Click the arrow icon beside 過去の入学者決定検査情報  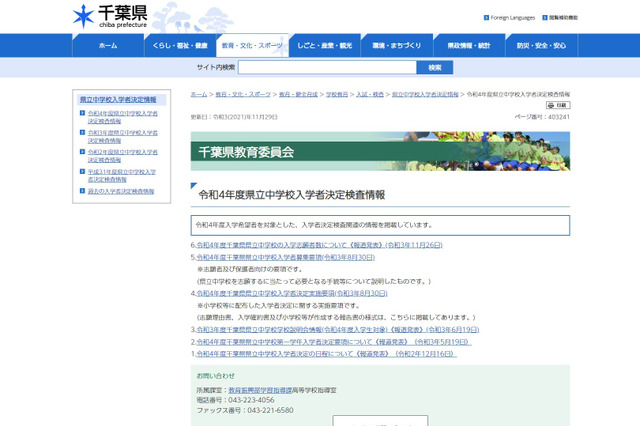tap(82, 191)
